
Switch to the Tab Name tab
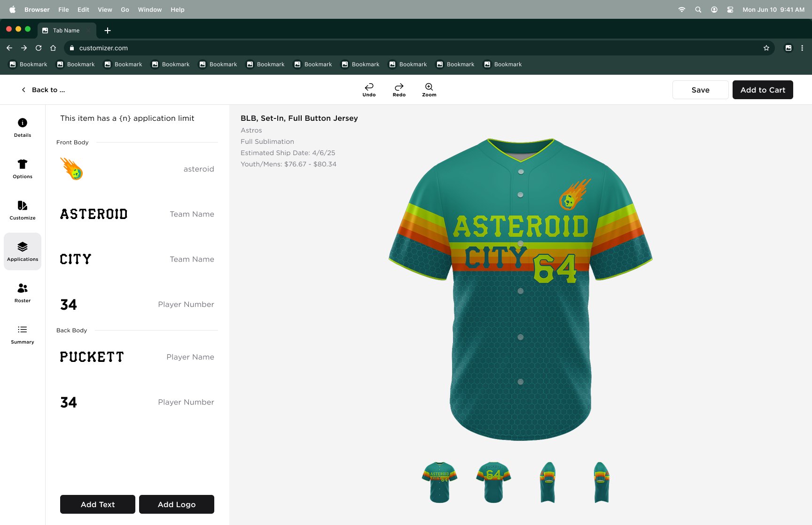click(x=66, y=31)
